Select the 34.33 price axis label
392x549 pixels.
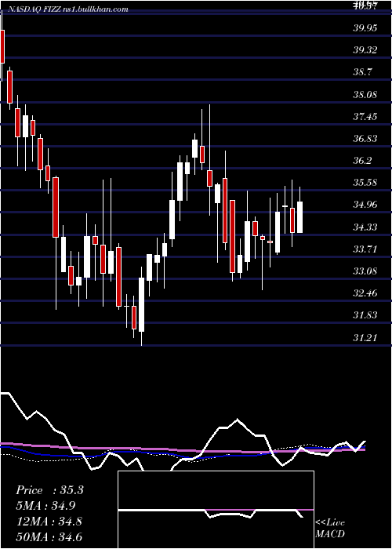365,227
